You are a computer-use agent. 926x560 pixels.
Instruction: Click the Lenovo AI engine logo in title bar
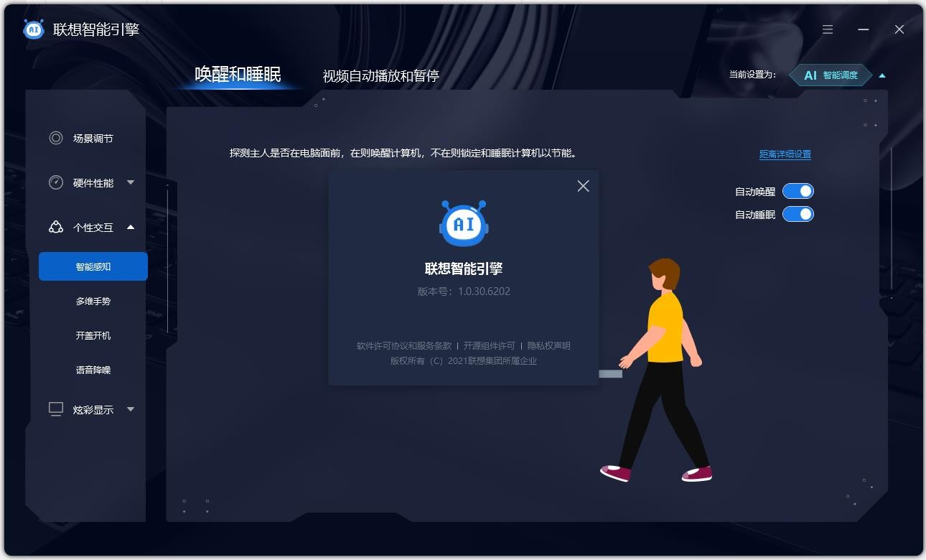pyautogui.click(x=34, y=29)
